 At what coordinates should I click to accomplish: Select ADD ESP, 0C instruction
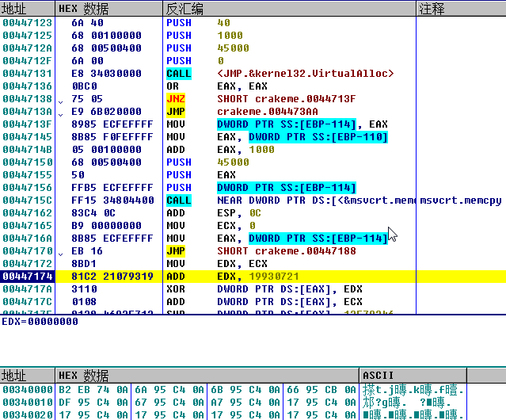pos(253,213)
